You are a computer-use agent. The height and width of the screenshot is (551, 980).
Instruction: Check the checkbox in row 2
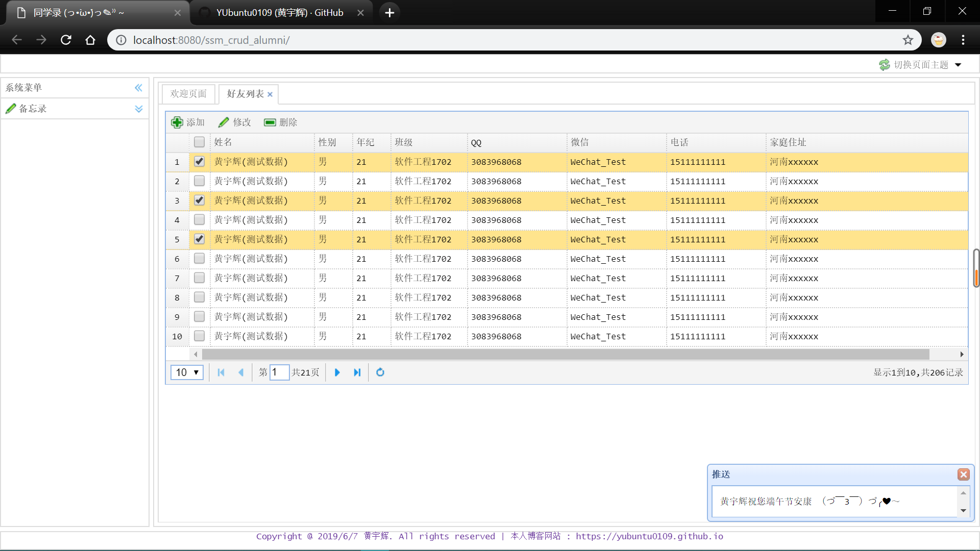click(x=199, y=181)
